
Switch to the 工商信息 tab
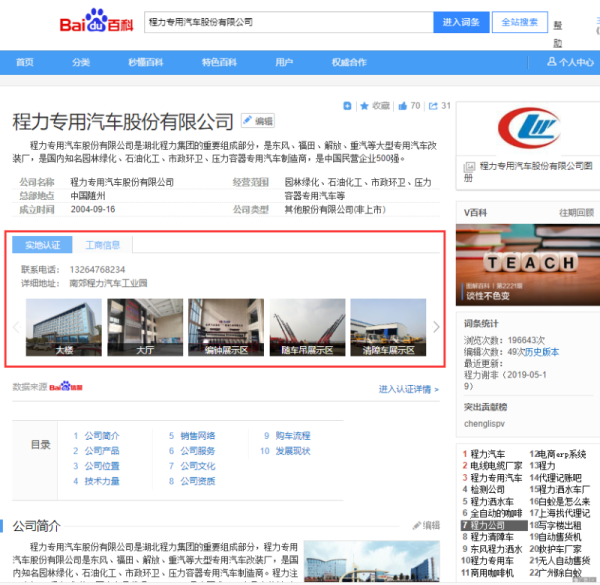[103, 245]
